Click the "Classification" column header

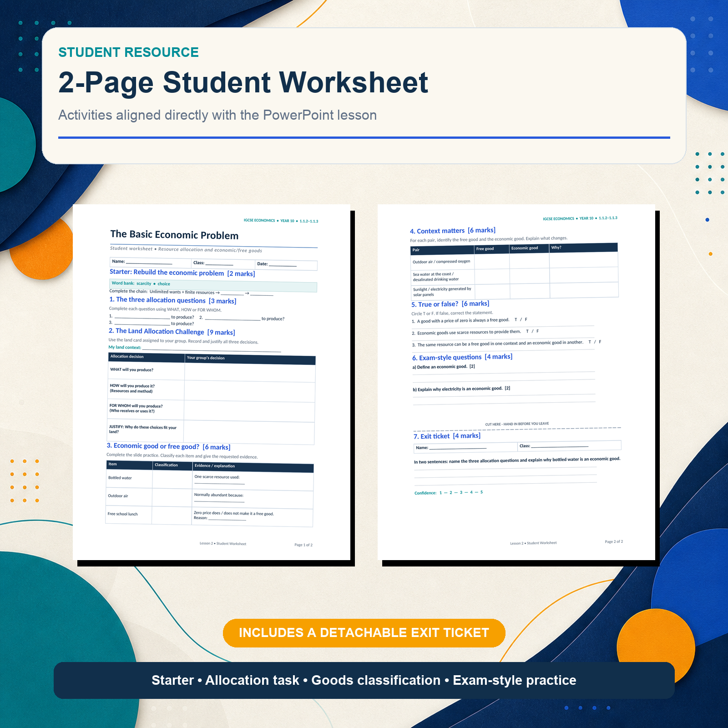172,465
